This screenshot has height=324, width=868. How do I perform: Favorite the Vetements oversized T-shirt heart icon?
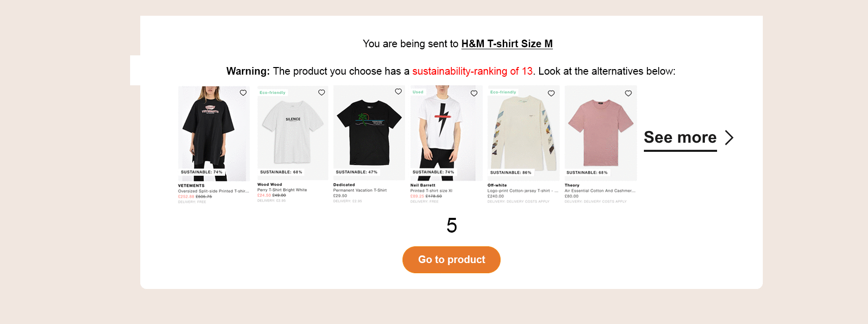pos(243,93)
